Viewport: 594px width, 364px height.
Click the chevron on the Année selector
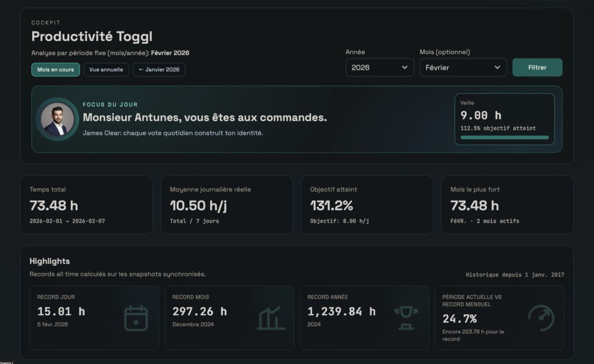(406, 67)
